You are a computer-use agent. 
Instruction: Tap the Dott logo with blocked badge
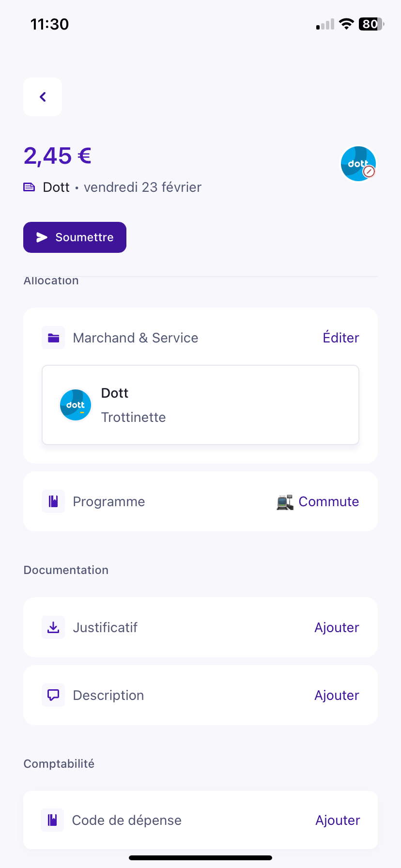pos(358,164)
